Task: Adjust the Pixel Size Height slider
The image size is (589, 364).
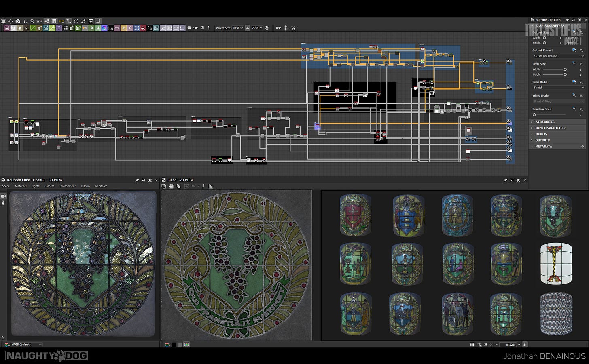Action: point(554,74)
